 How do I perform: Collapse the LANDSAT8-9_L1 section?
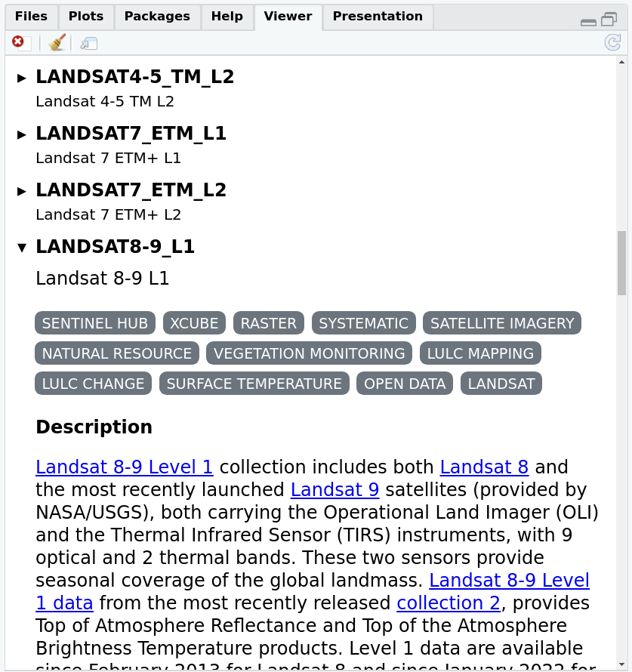point(22,248)
